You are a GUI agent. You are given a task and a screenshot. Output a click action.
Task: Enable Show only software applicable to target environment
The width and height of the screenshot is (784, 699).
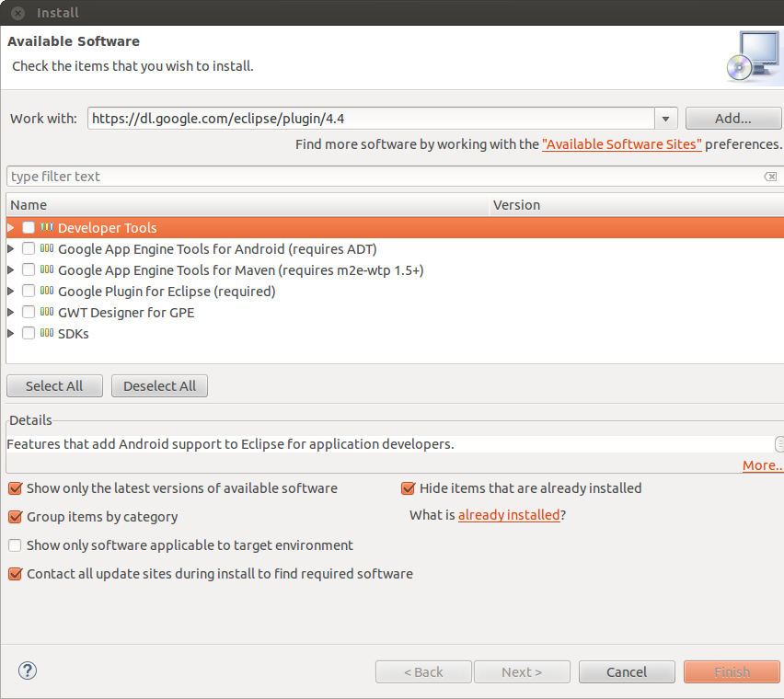[x=15, y=545]
